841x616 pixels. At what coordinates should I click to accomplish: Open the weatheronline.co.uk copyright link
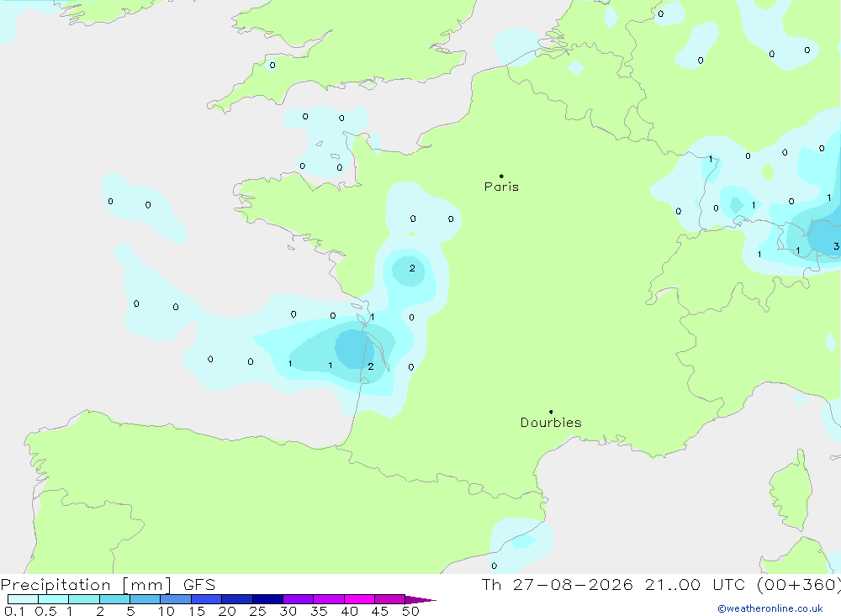pyautogui.click(x=770, y=608)
